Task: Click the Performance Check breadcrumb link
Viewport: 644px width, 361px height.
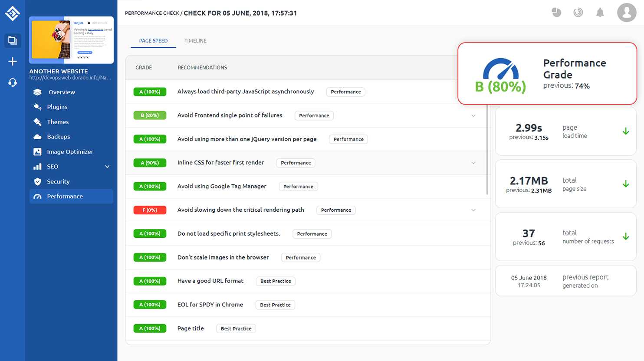Action: click(152, 13)
